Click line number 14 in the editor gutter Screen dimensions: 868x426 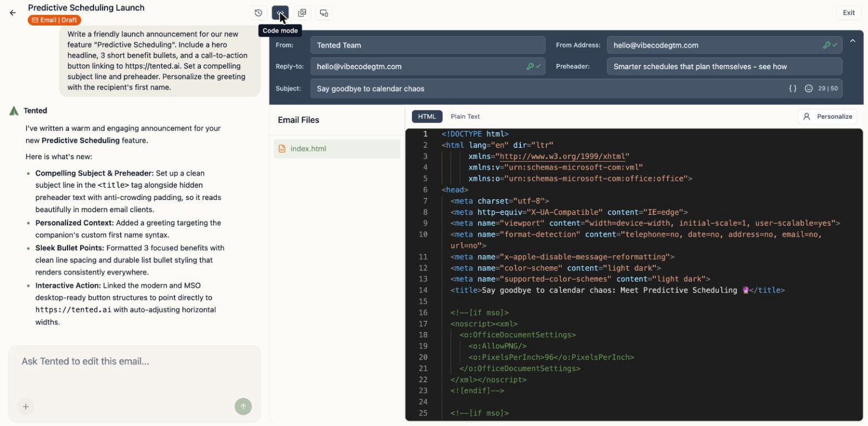(x=423, y=290)
